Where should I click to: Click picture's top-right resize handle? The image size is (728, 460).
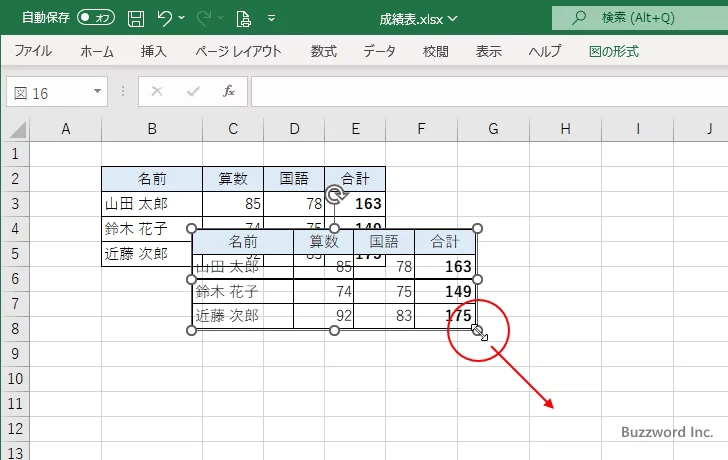click(477, 228)
